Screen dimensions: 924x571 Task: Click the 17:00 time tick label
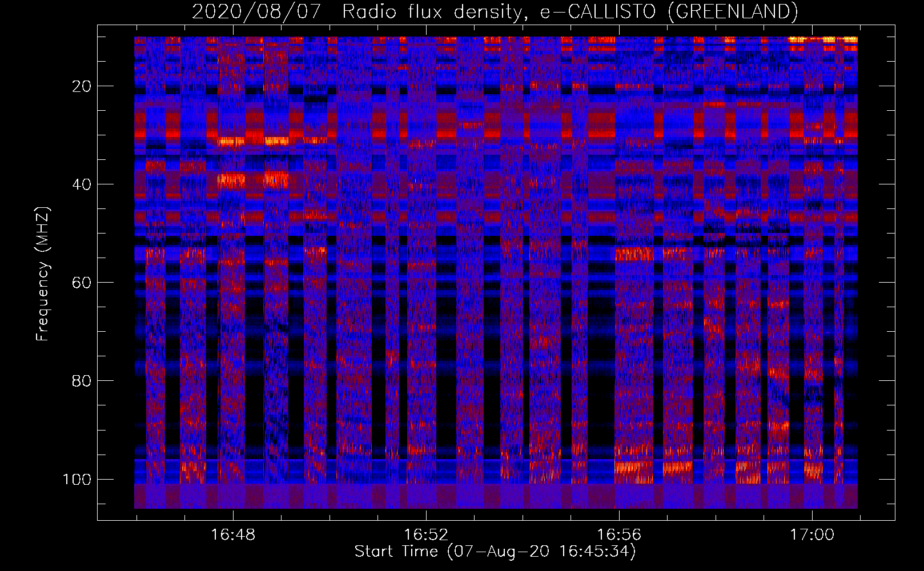tap(812, 535)
